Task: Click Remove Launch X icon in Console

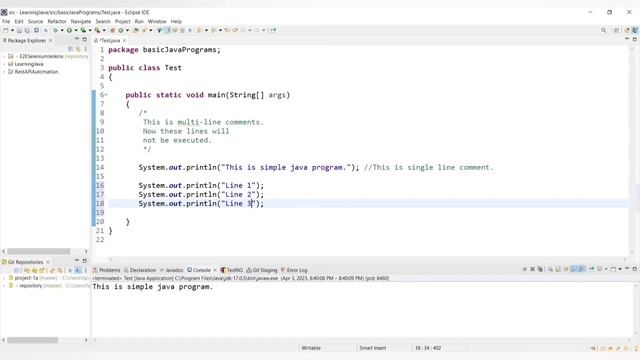Action: [x=532, y=269]
